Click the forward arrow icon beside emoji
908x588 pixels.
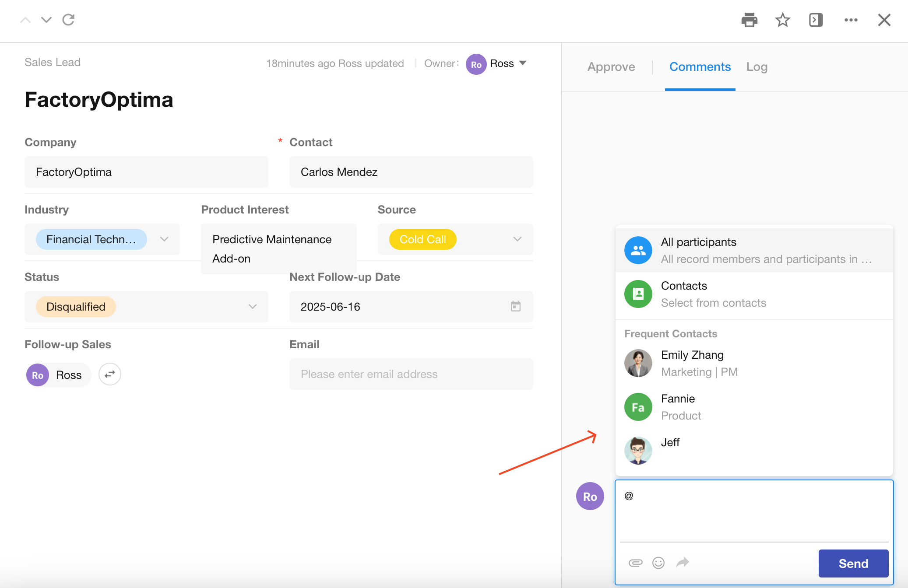pyautogui.click(x=682, y=563)
